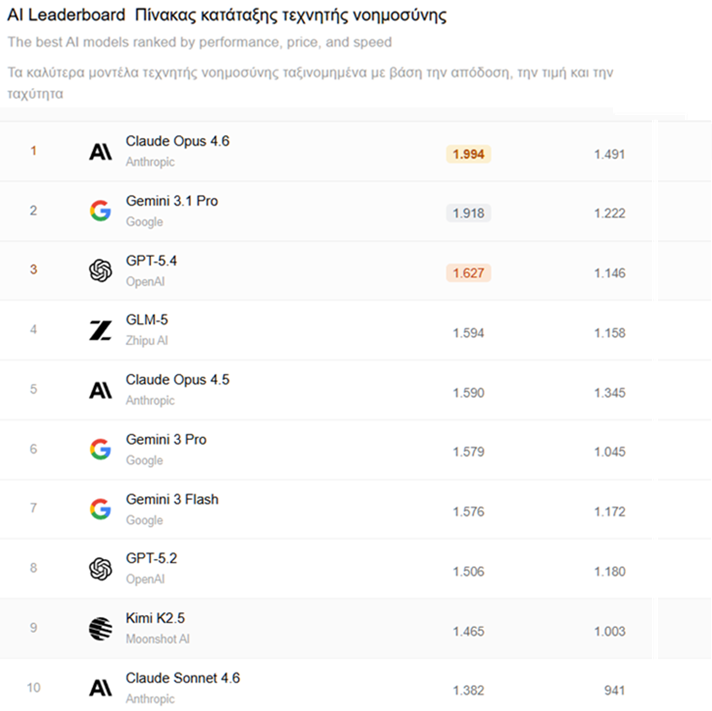
Task: Click the Zhipu AI provider label
Action: tap(147, 341)
